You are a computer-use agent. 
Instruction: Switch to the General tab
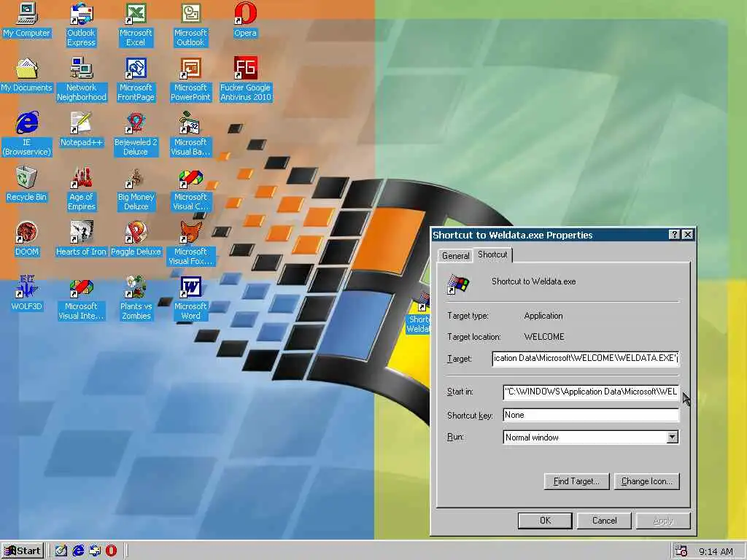point(455,256)
